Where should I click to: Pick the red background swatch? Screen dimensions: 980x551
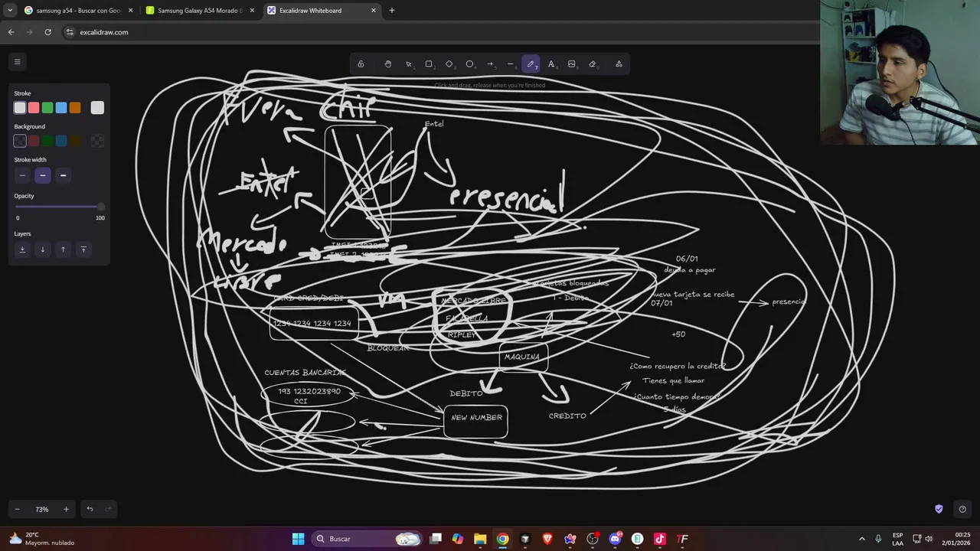pyautogui.click(x=34, y=141)
